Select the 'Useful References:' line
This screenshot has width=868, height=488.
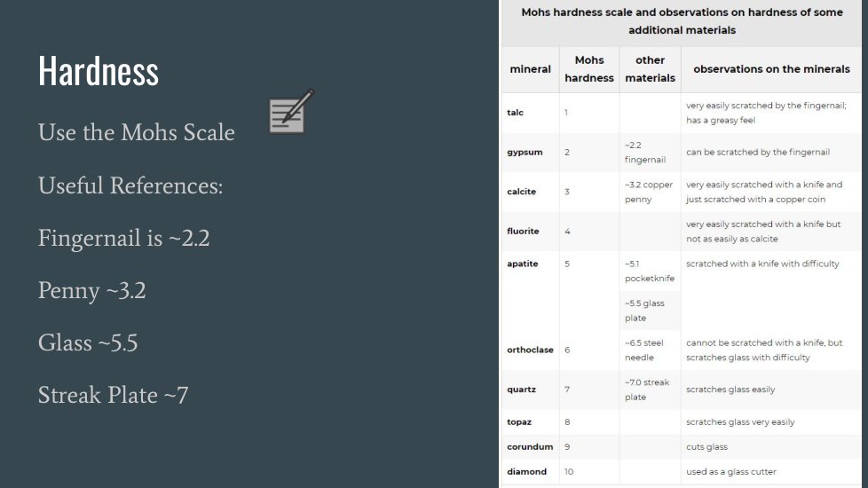click(x=130, y=186)
